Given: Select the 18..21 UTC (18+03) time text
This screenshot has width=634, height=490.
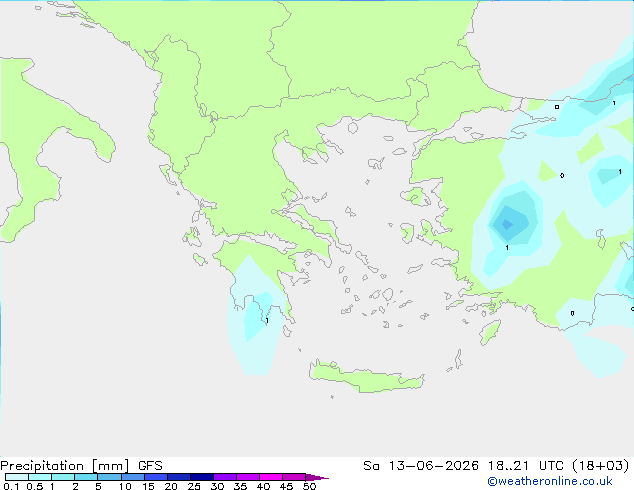Looking at the screenshot, I should (558, 466).
